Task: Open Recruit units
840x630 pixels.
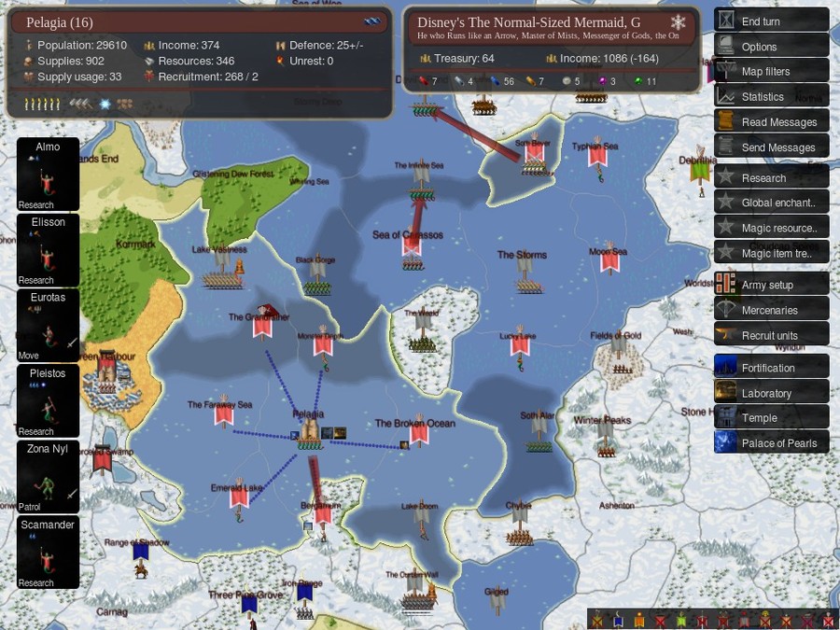Action: point(771,335)
